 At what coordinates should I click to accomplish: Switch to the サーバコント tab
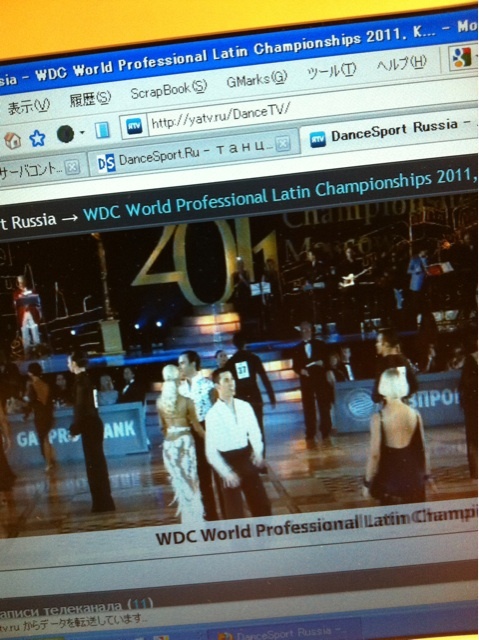pyautogui.click(x=41, y=170)
